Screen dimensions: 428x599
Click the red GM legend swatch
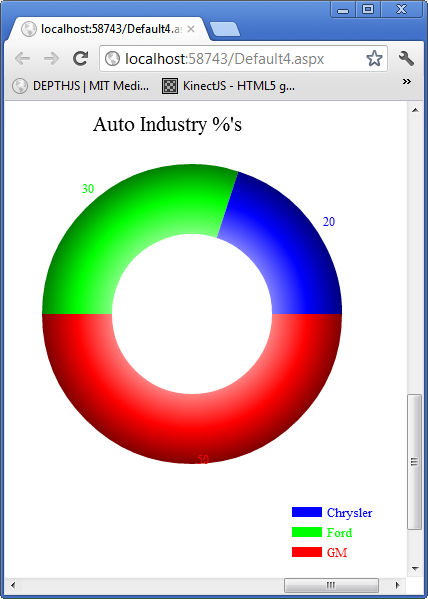pyautogui.click(x=307, y=552)
